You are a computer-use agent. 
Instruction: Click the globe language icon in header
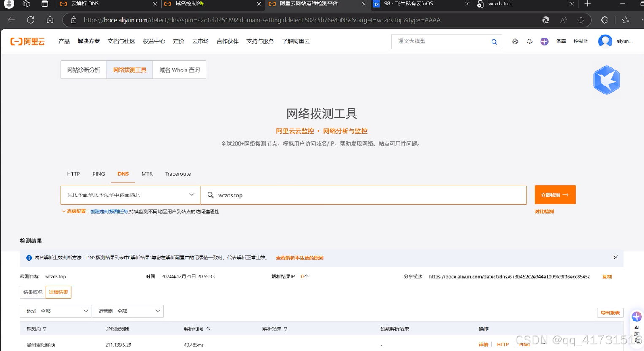pyautogui.click(x=515, y=41)
